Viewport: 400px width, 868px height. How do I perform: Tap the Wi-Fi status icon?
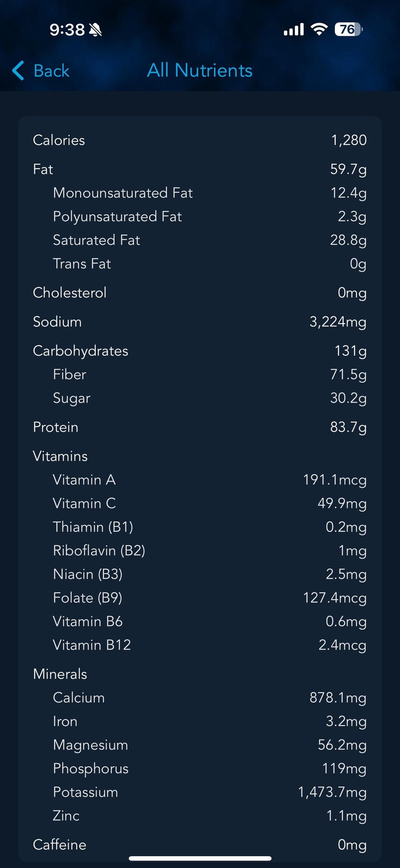click(319, 29)
